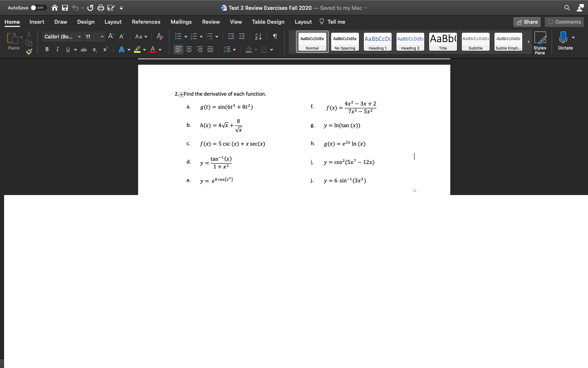Open the Sort dialog
The height and width of the screenshot is (368, 588).
[258, 36]
